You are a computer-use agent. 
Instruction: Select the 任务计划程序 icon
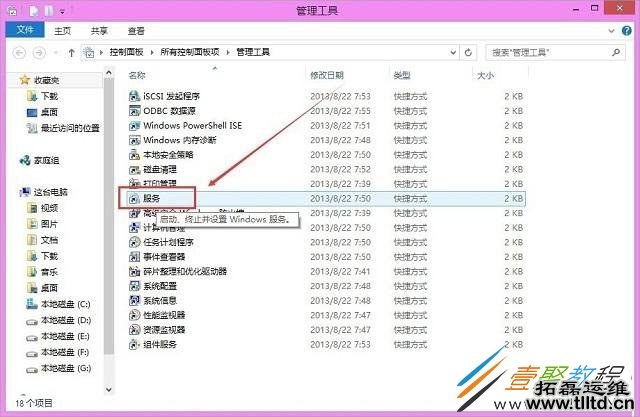[134, 242]
